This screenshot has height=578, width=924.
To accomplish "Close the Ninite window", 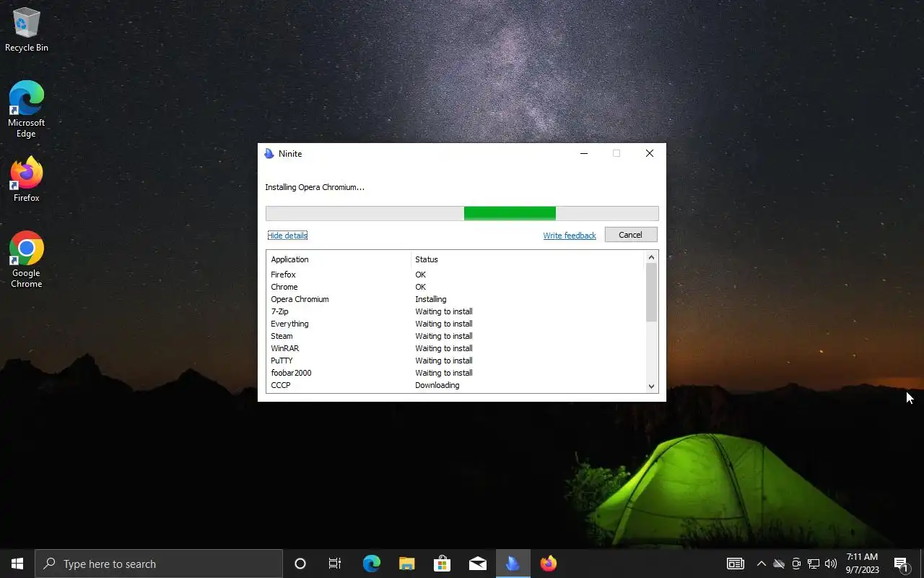I will tap(650, 153).
